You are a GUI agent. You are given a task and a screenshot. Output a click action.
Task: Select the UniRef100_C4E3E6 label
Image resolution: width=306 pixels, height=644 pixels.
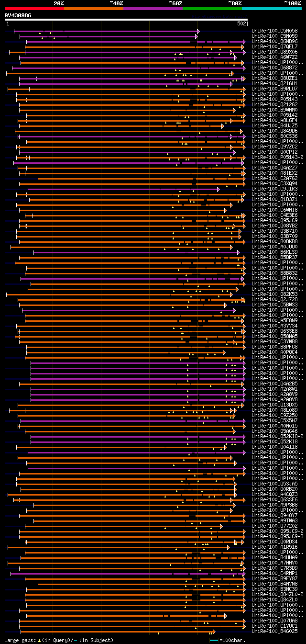coord(274,215)
